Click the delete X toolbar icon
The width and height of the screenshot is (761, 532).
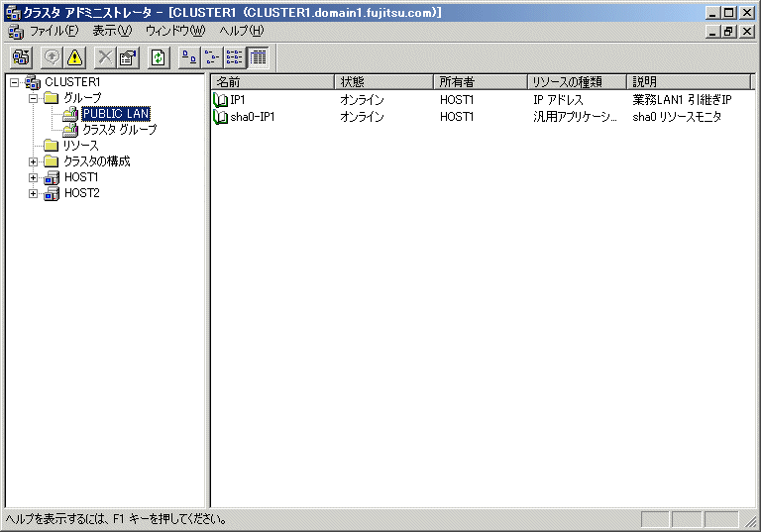click(104, 57)
